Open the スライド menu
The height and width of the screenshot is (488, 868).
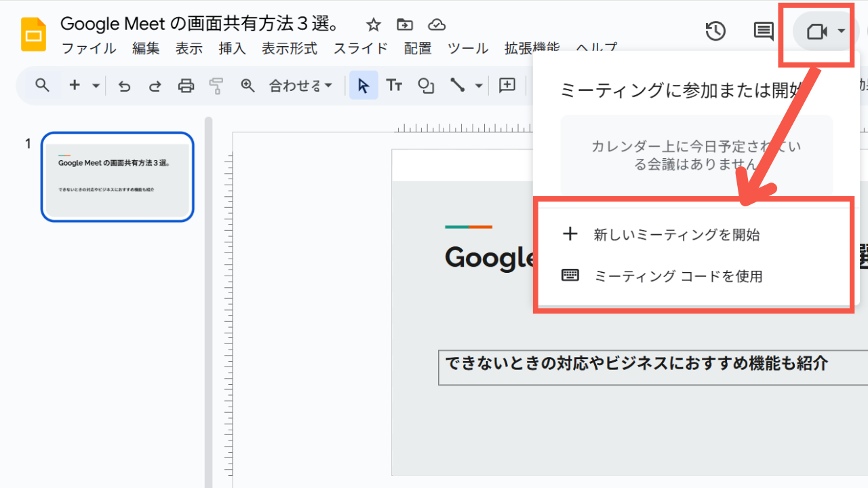coord(361,48)
